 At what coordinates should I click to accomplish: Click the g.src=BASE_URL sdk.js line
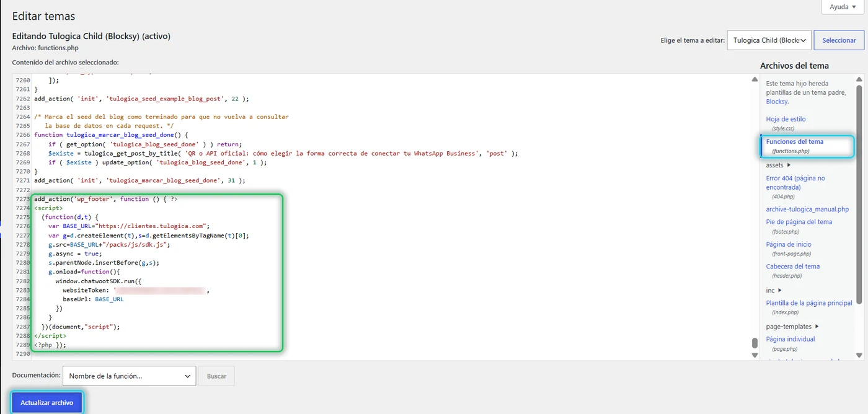tap(109, 245)
